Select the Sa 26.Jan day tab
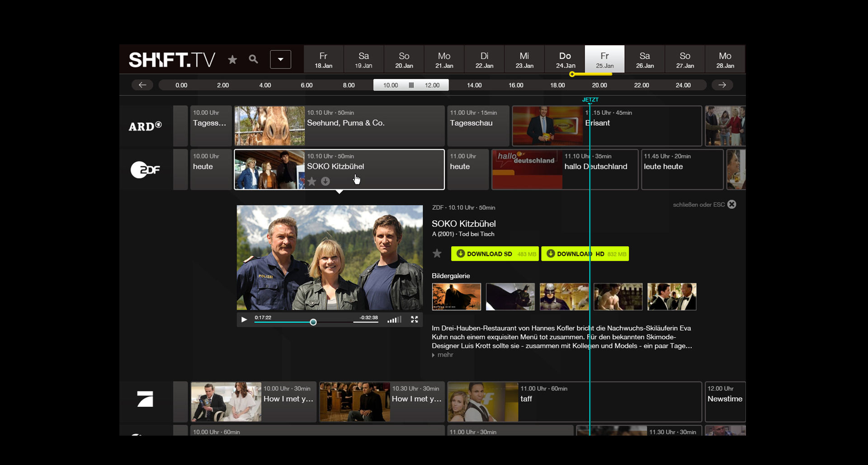The height and width of the screenshot is (465, 868). (x=645, y=59)
